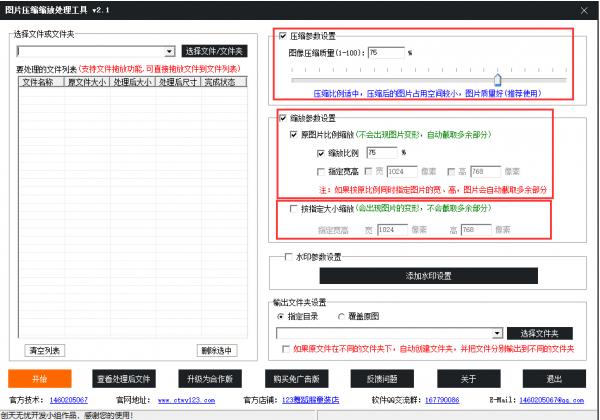Open the www.ctwy123.com website link

point(186,400)
